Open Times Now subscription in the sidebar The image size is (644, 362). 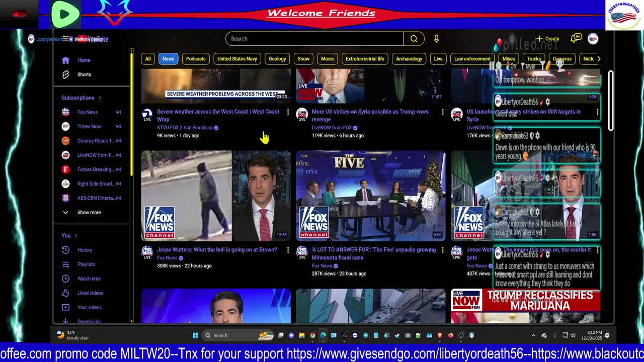[91, 127]
